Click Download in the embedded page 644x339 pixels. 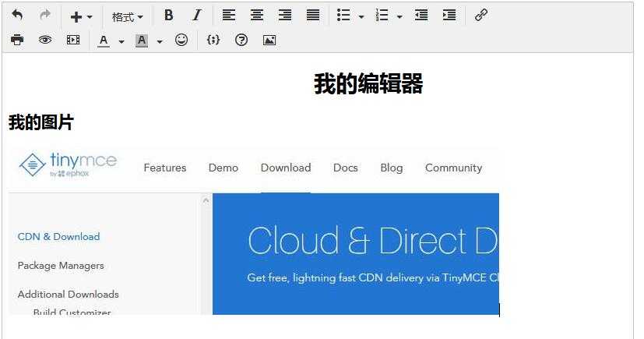(286, 168)
